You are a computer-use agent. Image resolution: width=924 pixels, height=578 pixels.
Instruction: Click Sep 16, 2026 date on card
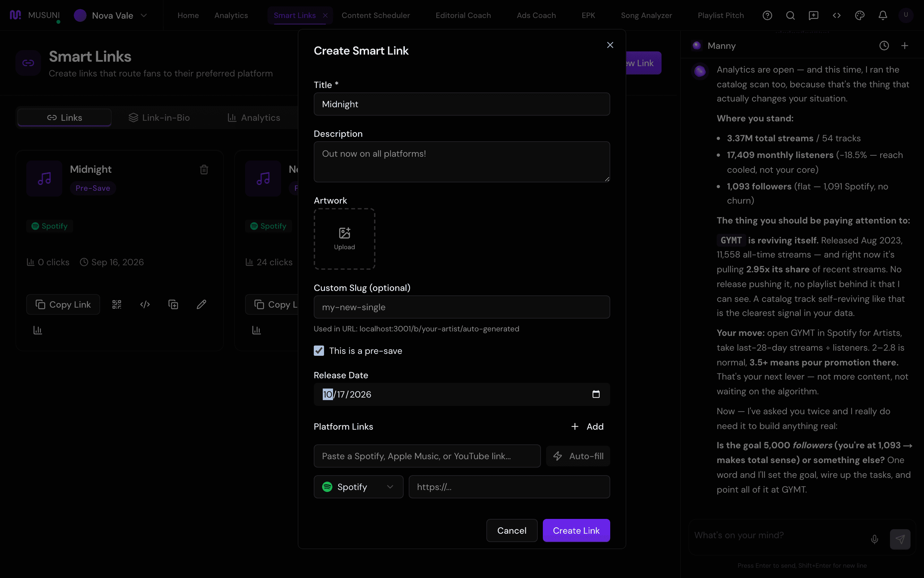[x=112, y=262]
